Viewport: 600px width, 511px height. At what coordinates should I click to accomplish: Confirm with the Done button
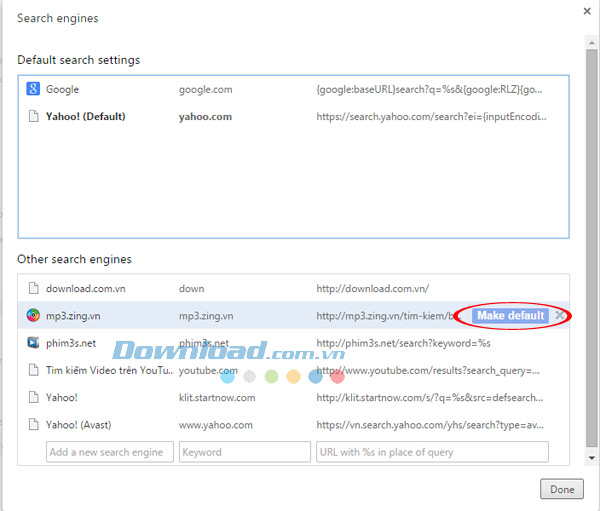pos(562,489)
